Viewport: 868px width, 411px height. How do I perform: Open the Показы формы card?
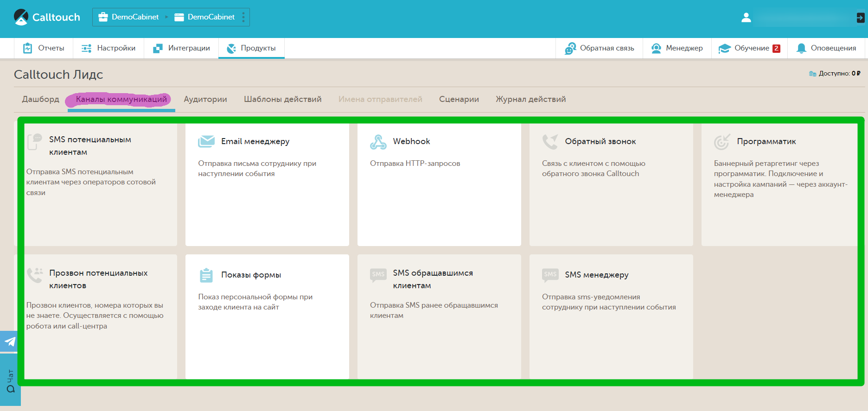[267, 317]
